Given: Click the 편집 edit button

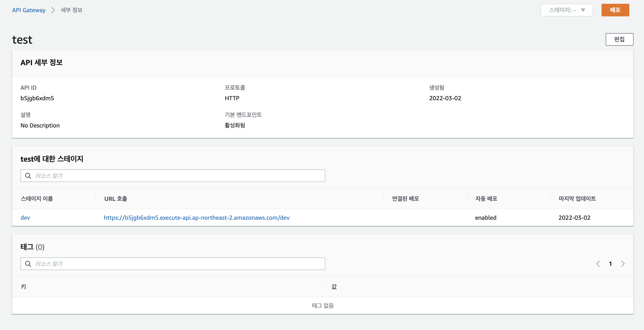Looking at the screenshot, I should (620, 39).
